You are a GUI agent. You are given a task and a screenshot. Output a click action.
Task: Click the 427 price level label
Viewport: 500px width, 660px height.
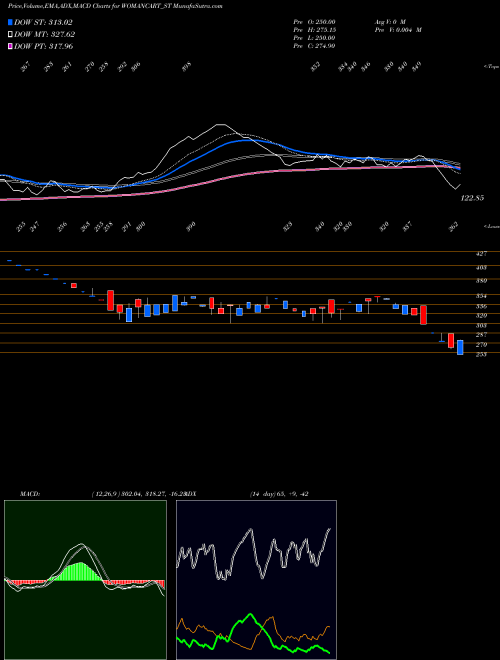click(481, 254)
